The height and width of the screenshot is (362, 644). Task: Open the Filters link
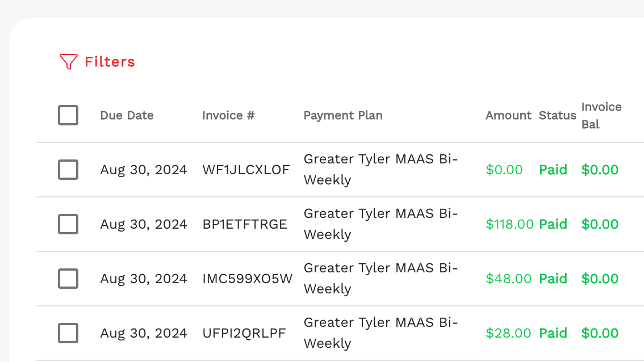(x=110, y=62)
